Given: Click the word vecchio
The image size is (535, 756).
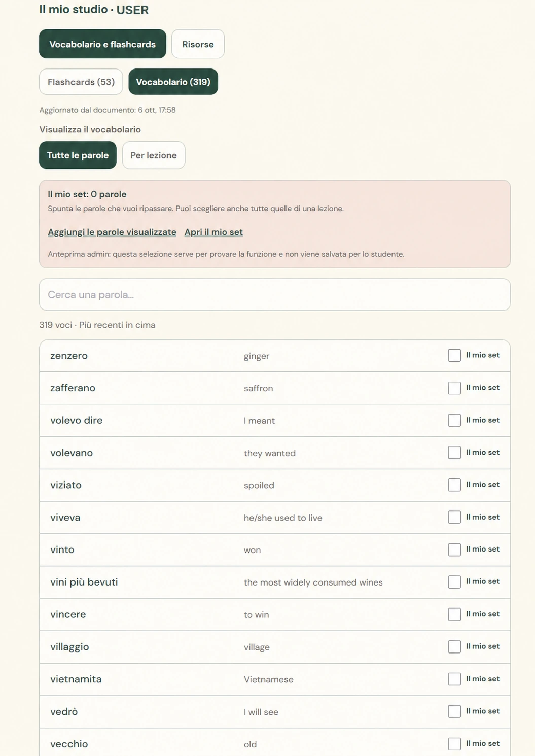Looking at the screenshot, I should point(69,744).
